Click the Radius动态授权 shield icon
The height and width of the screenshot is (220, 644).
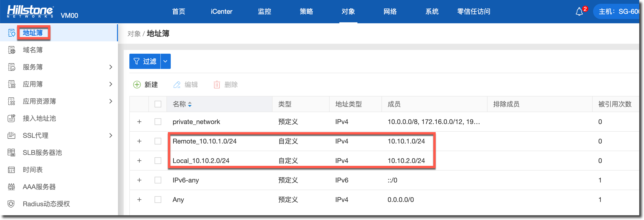[x=11, y=204]
